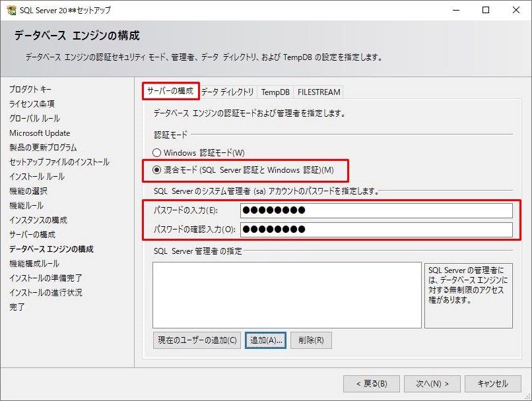This screenshot has height=401, width=532.
Task: Click インストール ルール step in sidebar
Action: pos(37,177)
